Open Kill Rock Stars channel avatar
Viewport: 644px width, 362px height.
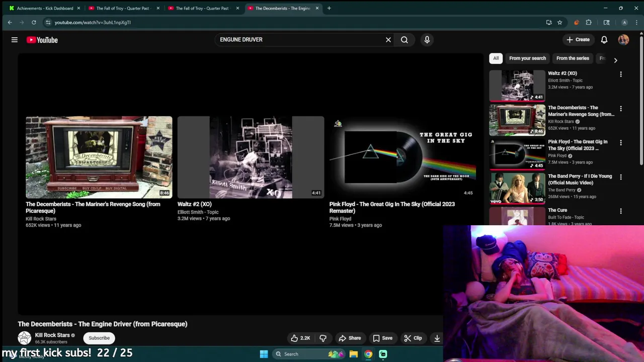(x=24, y=338)
